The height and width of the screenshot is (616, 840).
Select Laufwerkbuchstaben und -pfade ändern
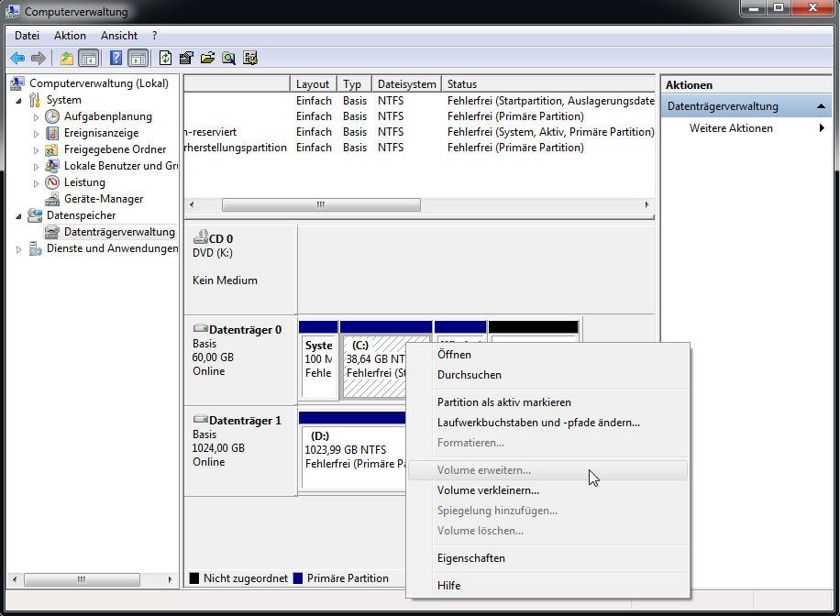point(547,423)
